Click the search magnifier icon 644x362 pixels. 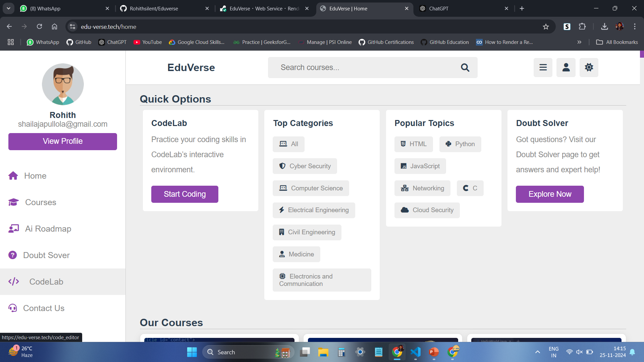click(465, 67)
